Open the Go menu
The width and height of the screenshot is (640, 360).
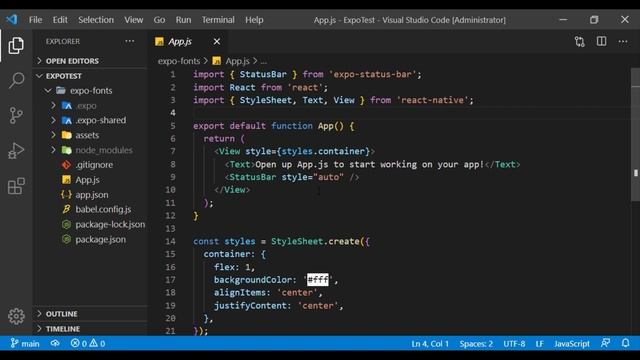[x=159, y=20]
